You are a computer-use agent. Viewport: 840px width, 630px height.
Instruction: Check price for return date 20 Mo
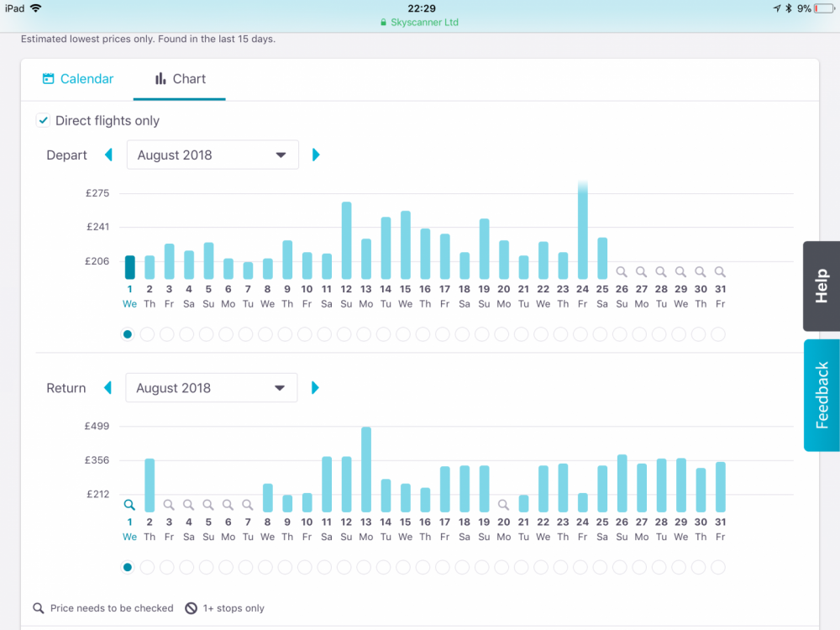(x=503, y=505)
